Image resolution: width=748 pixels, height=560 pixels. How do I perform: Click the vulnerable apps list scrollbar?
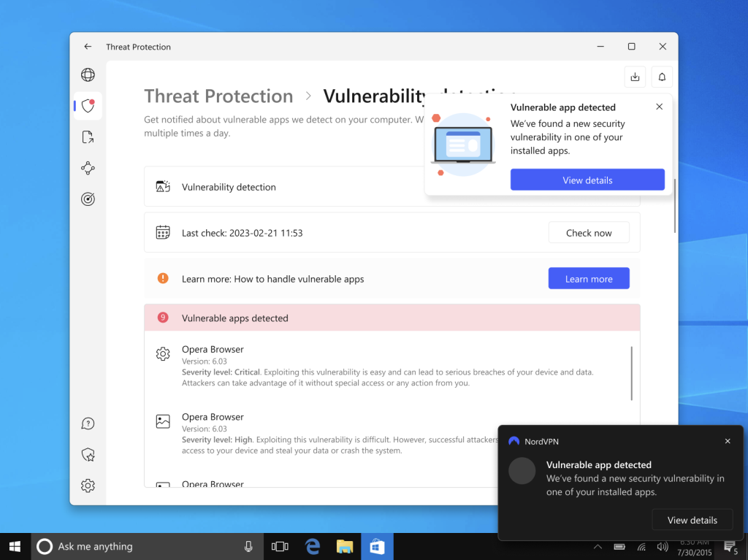[x=632, y=374]
